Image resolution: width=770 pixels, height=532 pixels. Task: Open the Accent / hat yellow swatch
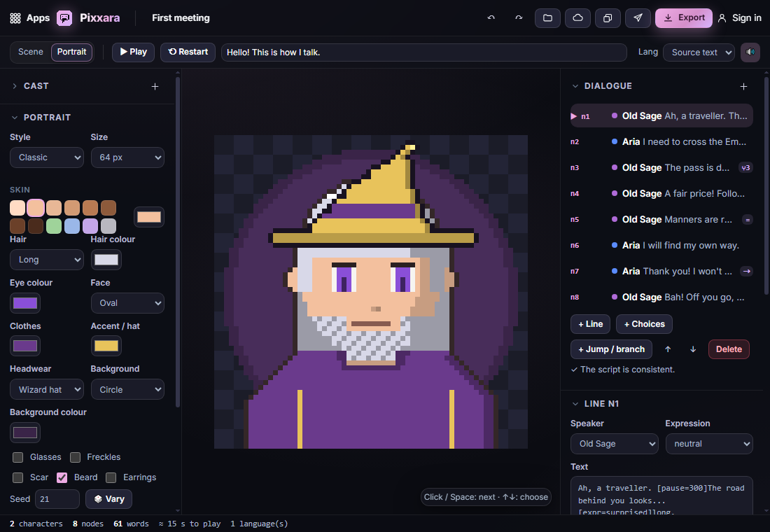[106, 346]
